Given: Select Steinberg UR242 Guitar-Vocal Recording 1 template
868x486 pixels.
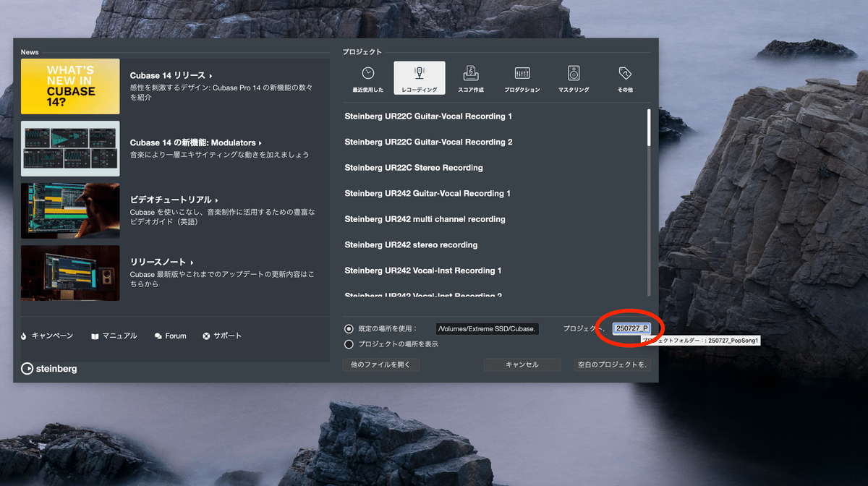Looking at the screenshot, I should click(x=427, y=193).
